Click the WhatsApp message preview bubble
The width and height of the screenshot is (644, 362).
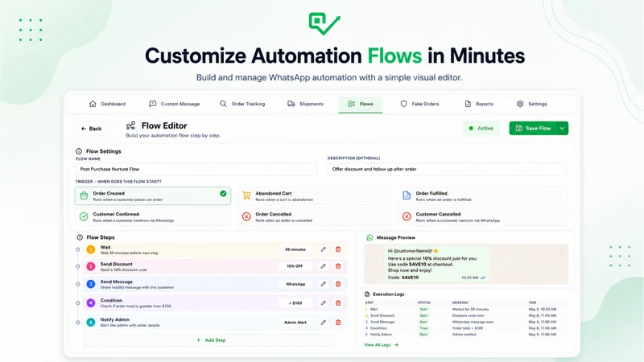(x=436, y=264)
